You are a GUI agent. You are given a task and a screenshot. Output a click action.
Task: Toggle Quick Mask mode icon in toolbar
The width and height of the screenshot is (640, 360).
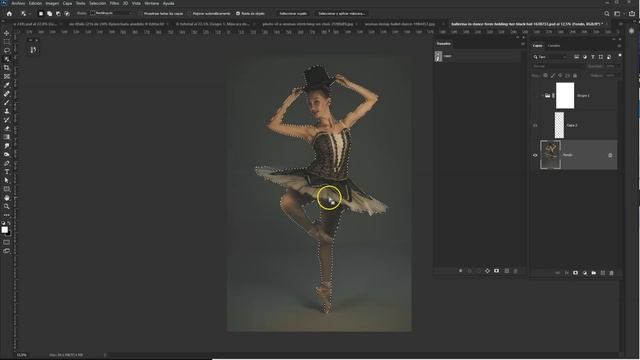coord(7,242)
